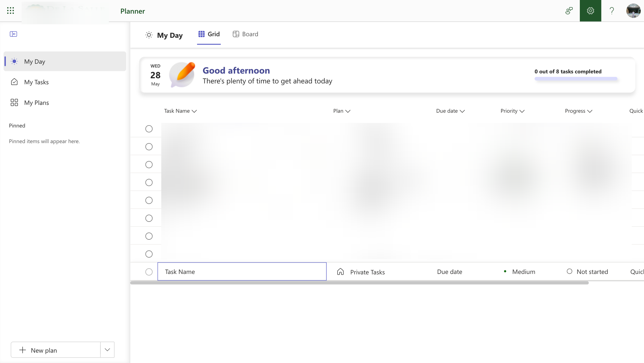Focus the Task Name input field

pyautogui.click(x=242, y=271)
